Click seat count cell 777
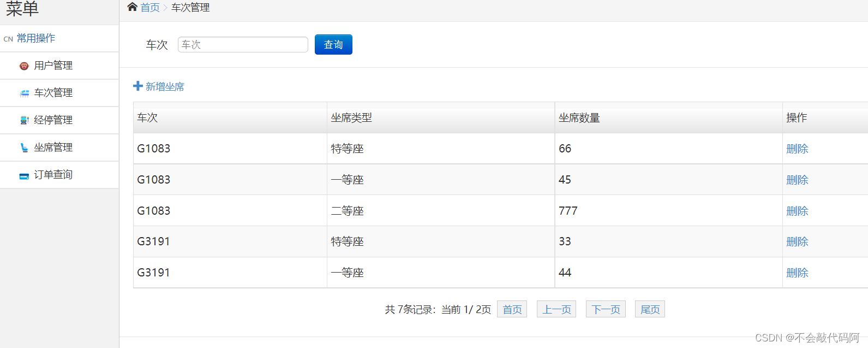 click(x=668, y=211)
